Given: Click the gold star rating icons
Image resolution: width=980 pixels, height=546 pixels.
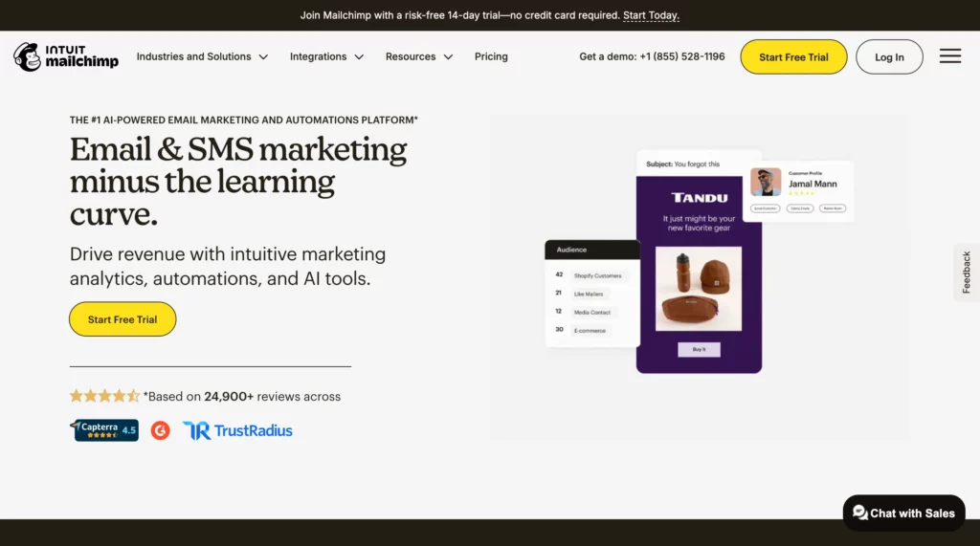Looking at the screenshot, I should tap(104, 396).
